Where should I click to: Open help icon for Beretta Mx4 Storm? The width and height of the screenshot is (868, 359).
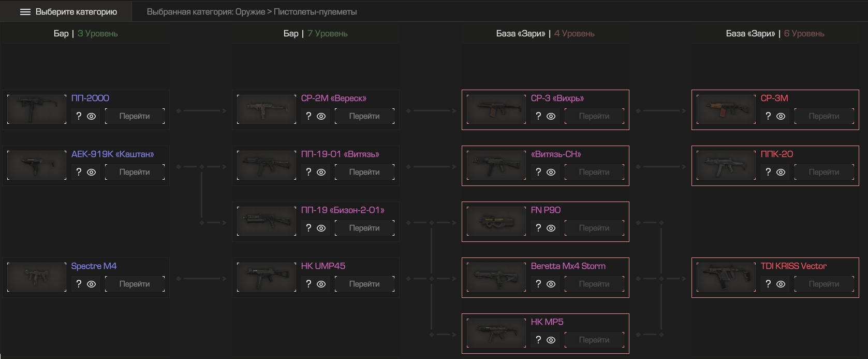point(538,284)
